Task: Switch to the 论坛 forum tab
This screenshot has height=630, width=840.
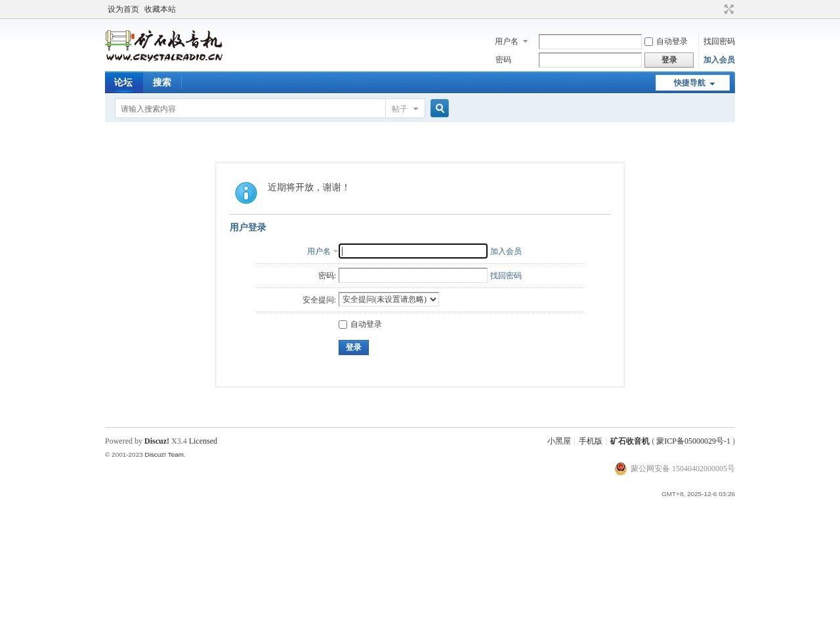Action: pos(123,83)
